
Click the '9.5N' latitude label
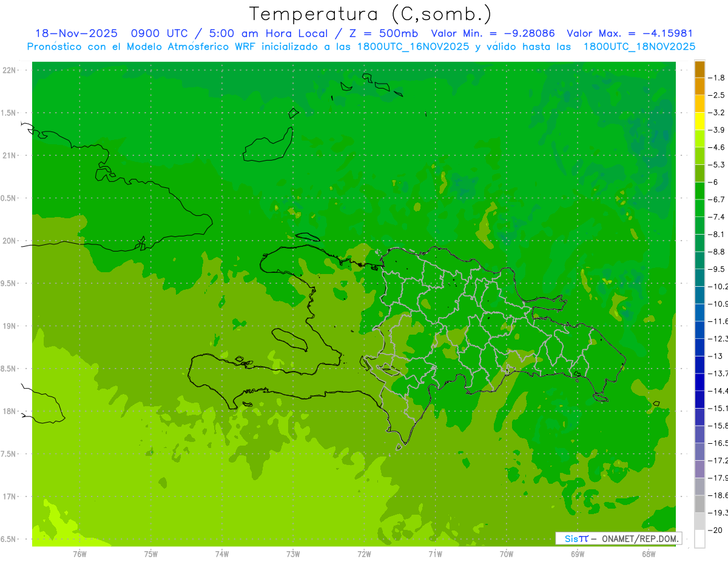8,283
